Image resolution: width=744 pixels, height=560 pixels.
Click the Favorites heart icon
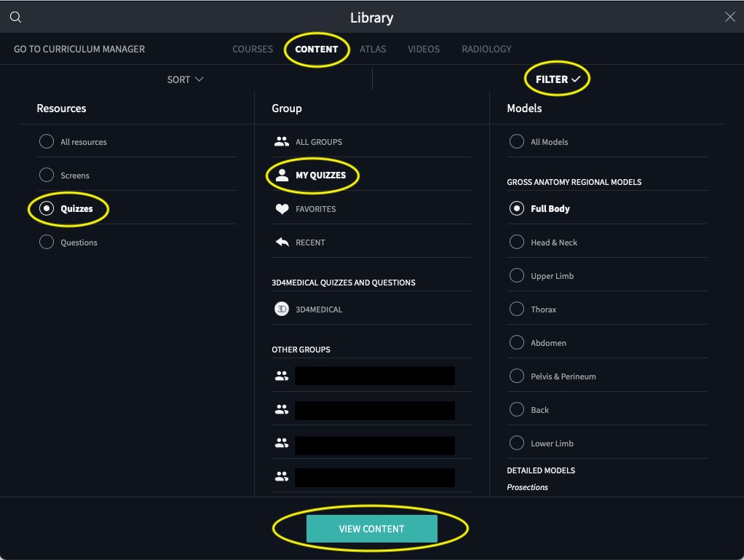(x=282, y=209)
